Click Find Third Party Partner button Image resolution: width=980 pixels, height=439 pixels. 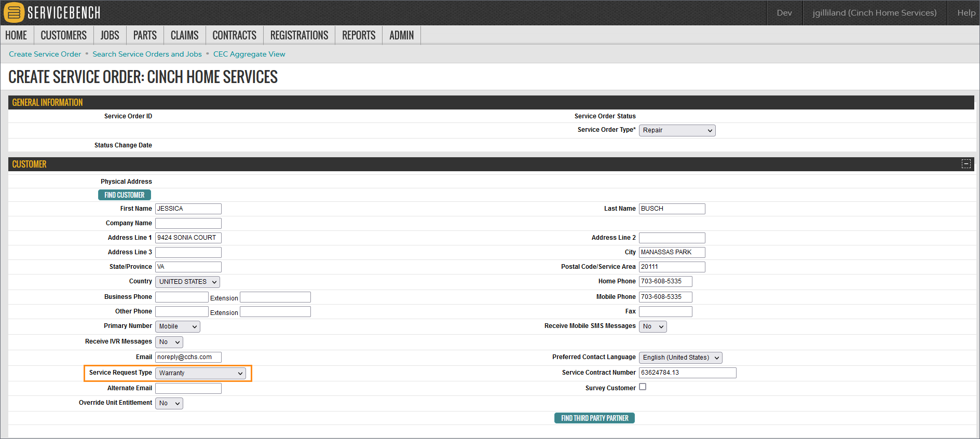tap(595, 418)
